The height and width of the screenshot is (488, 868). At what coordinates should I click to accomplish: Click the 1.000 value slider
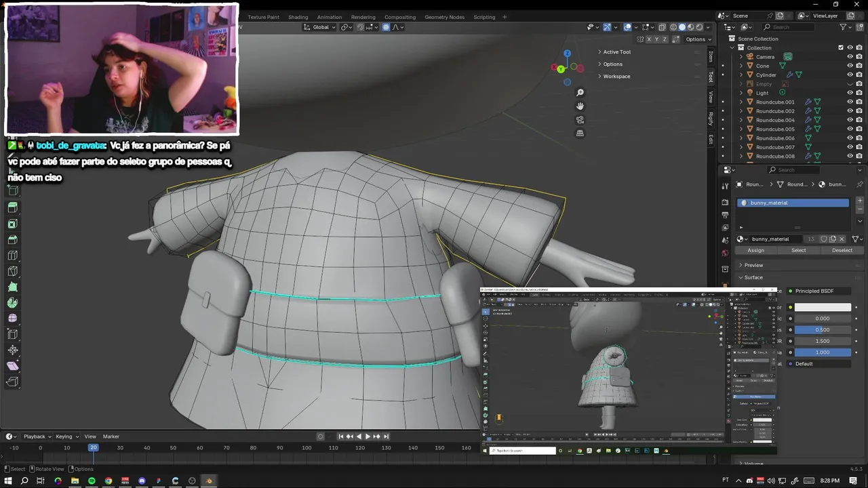coord(823,352)
